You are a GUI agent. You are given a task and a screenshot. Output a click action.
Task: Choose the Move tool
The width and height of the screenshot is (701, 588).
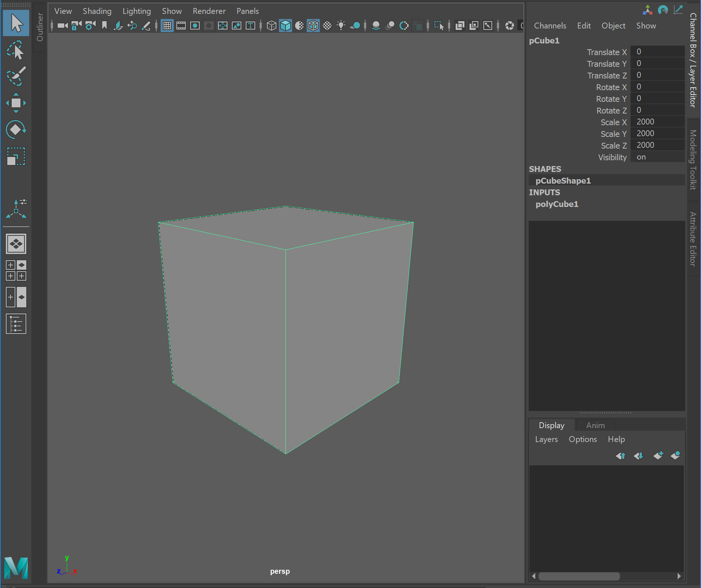pyautogui.click(x=16, y=103)
